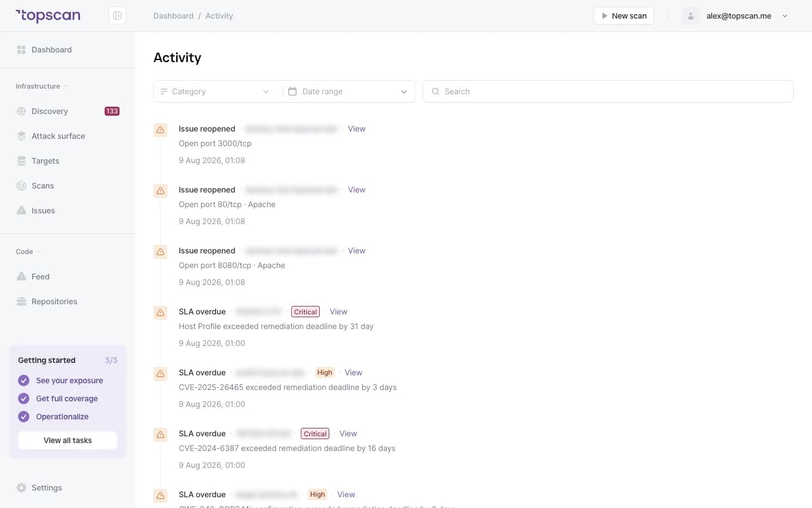Open the Scans section
The width and height of the screenshot is (812, 508).
tap(68, 186)
